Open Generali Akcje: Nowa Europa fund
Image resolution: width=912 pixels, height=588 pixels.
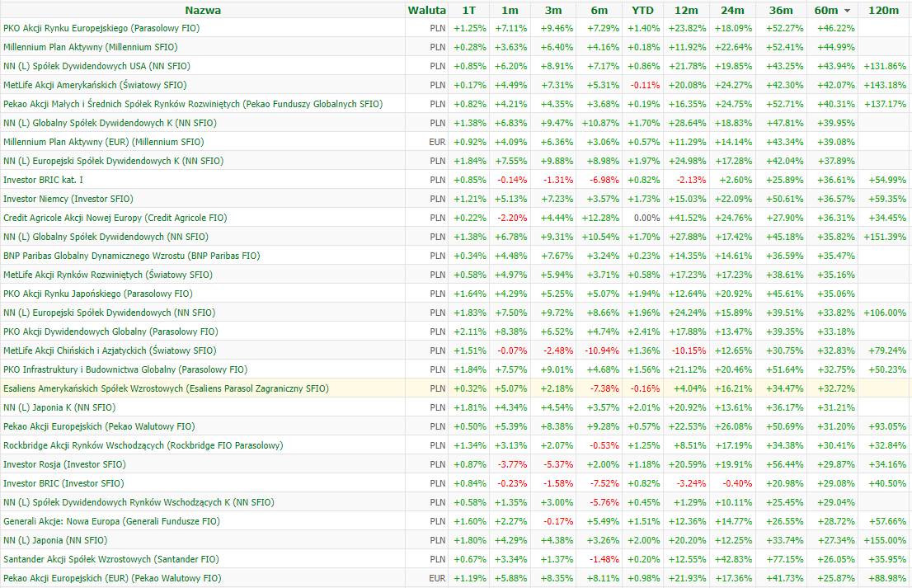coord(111,521)
